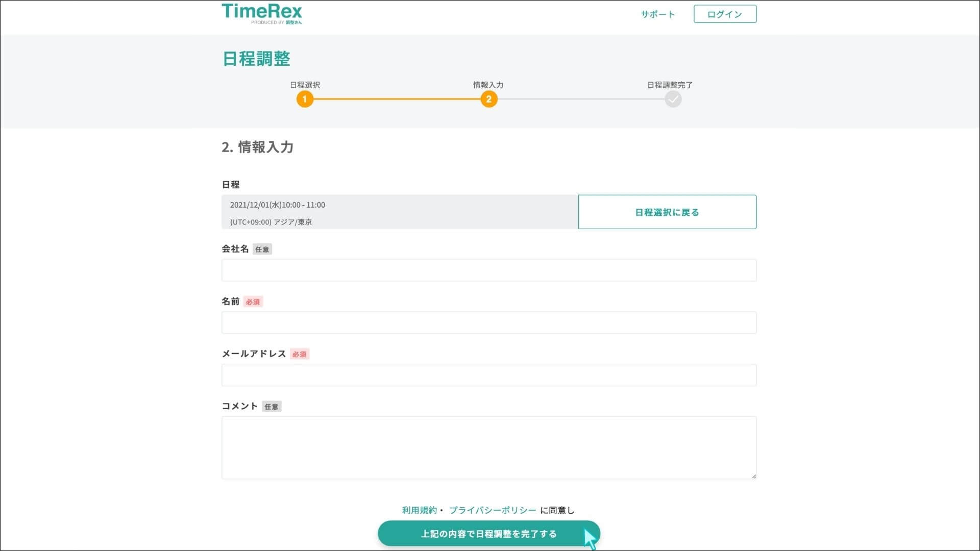Click the 必須 badge next to メールアドレス
This screenshot has height=551, width=980.
pos(300,354)
